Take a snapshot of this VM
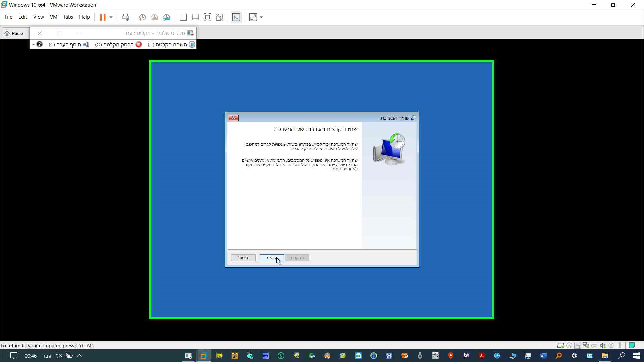 coord(142,17)
